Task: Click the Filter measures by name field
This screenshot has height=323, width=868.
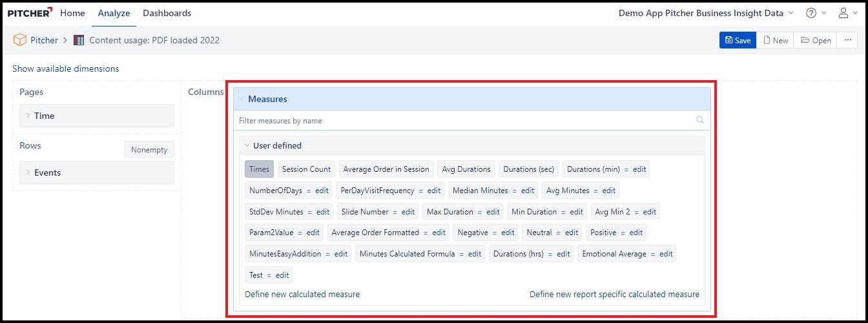Action: tap(465, 121)
